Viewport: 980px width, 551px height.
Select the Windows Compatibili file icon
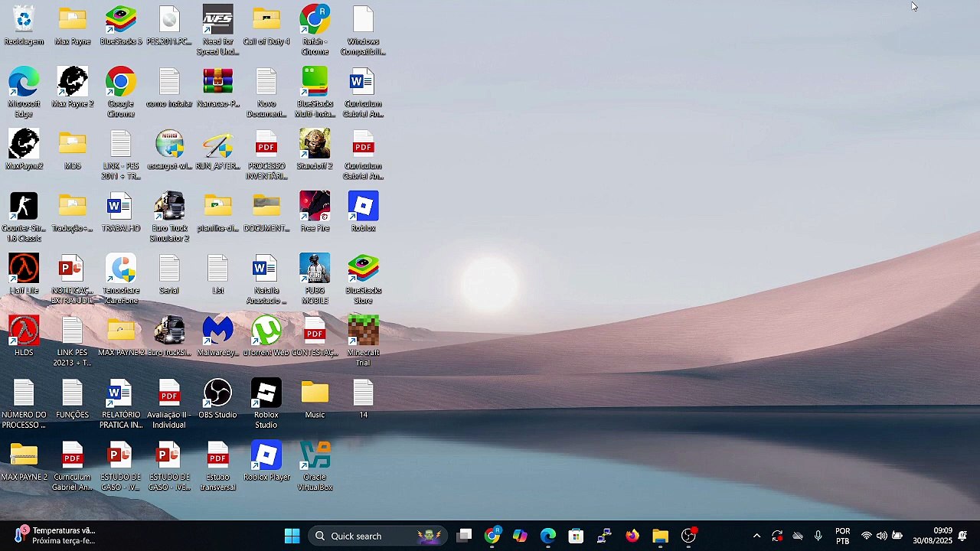pyautogui.click(x=363, y=31)
